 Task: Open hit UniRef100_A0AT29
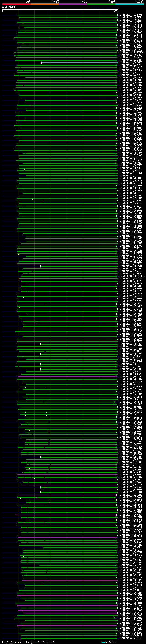131,20
